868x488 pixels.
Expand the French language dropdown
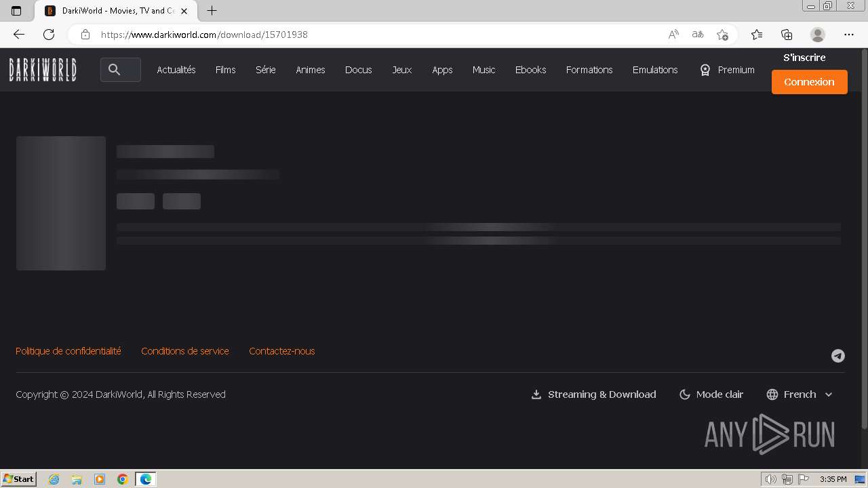click(x=800, y=394)
